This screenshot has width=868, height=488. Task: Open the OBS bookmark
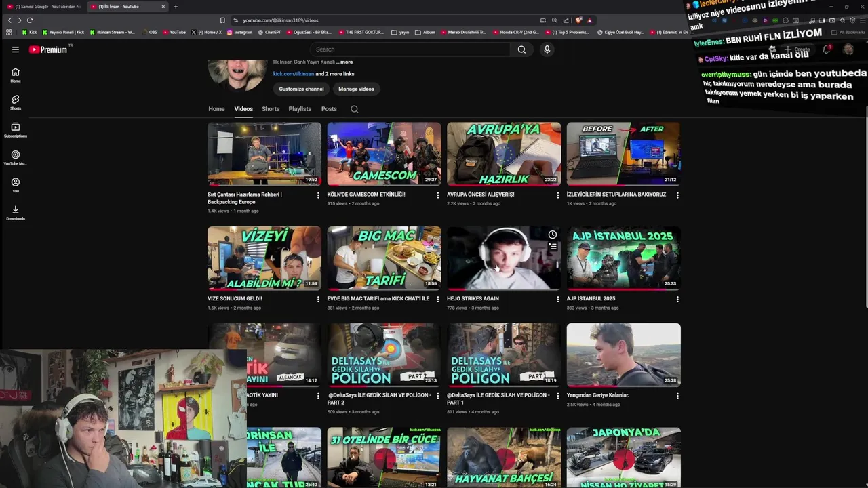coord(149,32)
